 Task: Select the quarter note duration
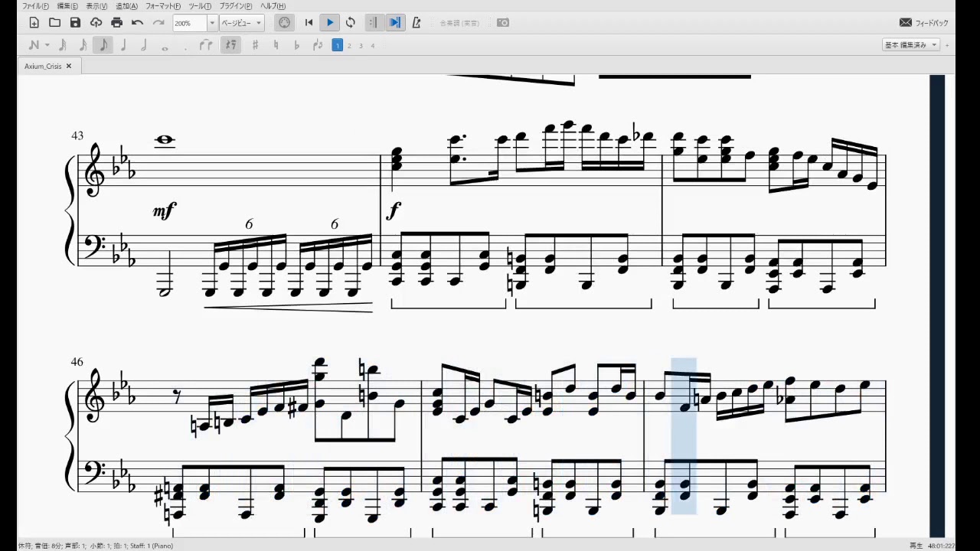pyautogui.click(x=123, y=45)
